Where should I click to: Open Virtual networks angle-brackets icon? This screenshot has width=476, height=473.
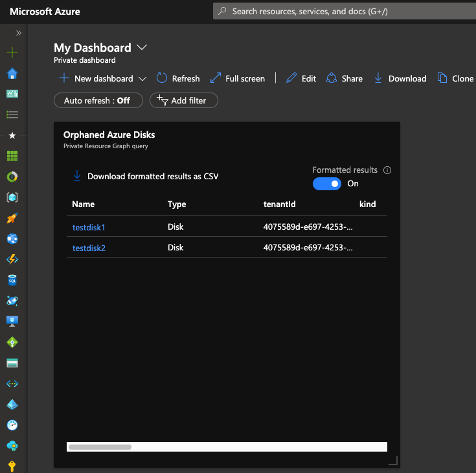(12, 384)
